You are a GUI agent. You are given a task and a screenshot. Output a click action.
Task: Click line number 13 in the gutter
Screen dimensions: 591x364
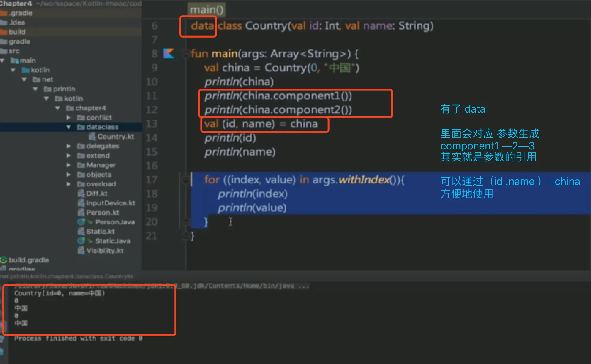click(x=152, y=124)
